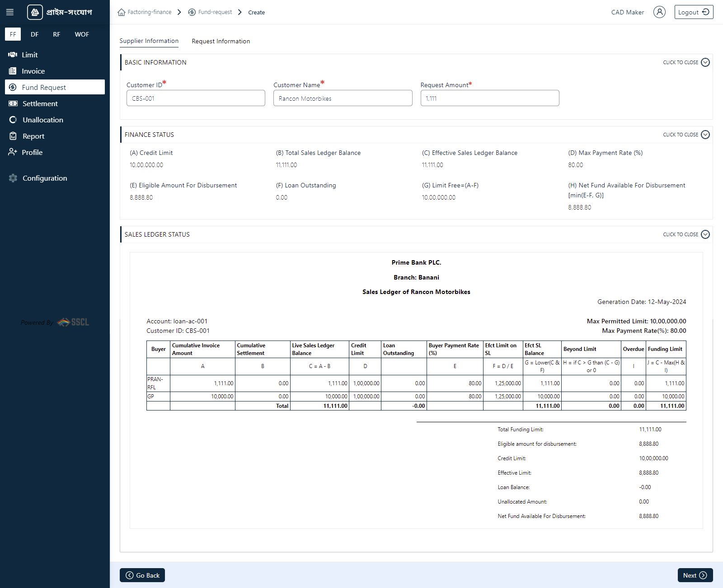The height and width of the screenshot is (588, 723).
Task: Click the Funding Limit column header
Action: coord(665,349)
